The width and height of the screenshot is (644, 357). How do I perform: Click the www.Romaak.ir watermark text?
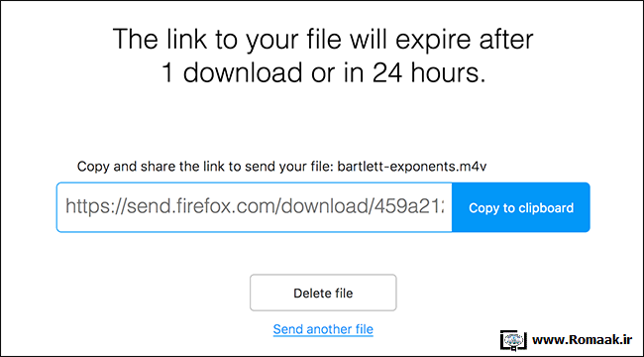click(x=584, y=340)
